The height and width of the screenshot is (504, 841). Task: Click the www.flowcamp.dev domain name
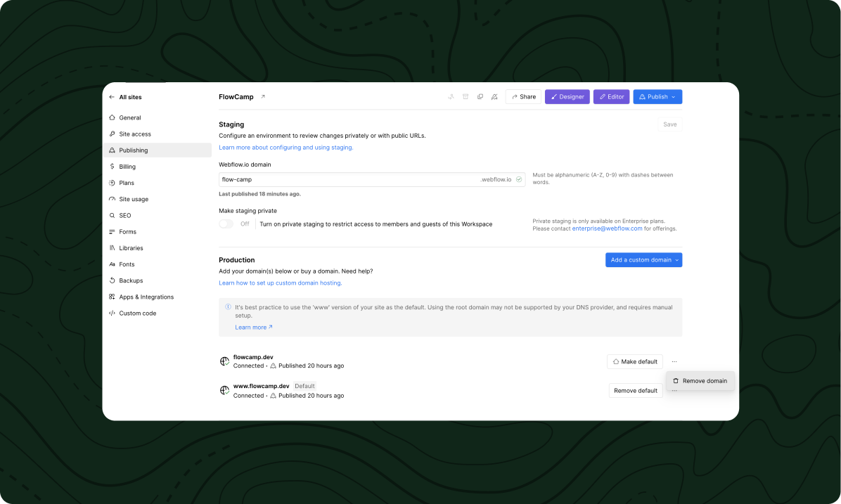[261, 386]
